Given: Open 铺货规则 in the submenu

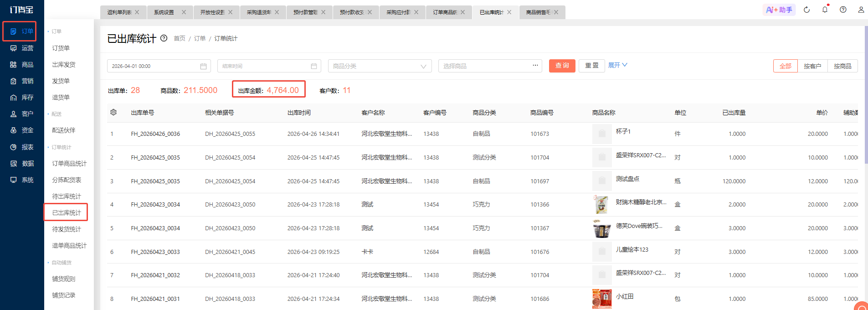Looking at the screenshot, I should 64,279.
